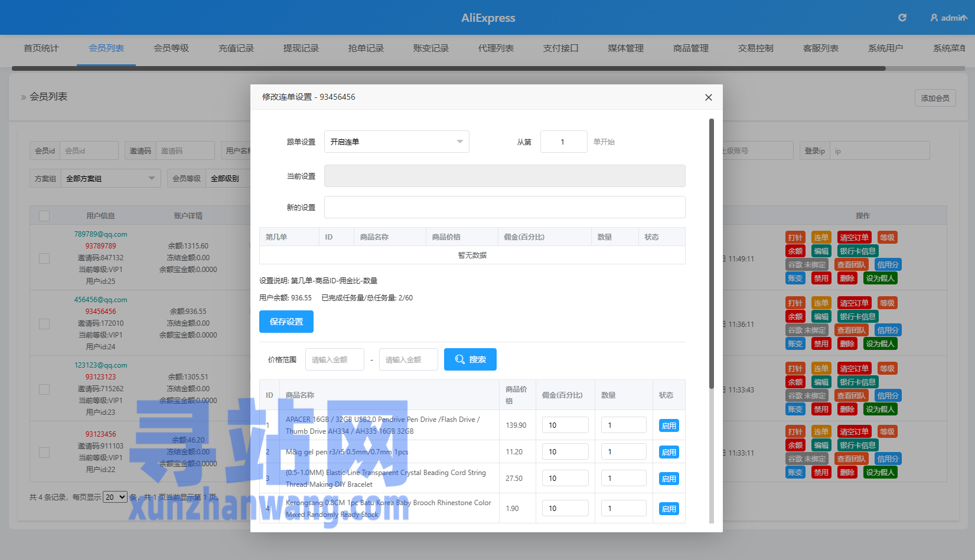Click 删除 for user 456456@qq.com

(847, 343)
